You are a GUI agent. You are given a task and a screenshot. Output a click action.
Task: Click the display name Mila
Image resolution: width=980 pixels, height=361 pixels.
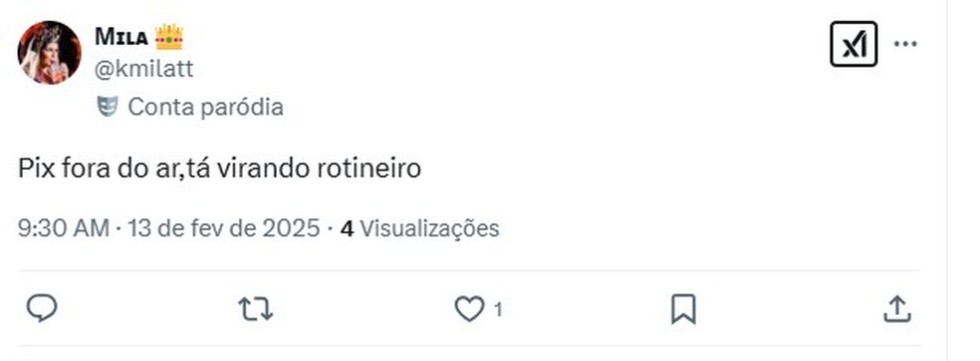[122, 37]
